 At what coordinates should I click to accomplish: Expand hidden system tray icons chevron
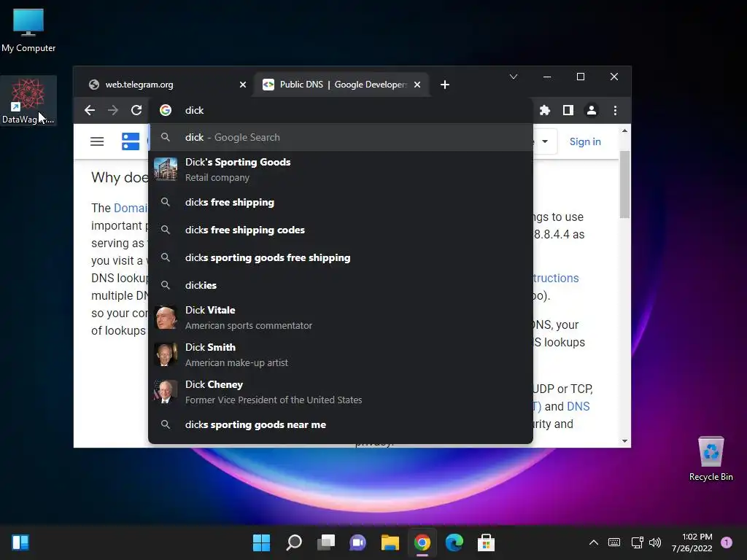594,542
